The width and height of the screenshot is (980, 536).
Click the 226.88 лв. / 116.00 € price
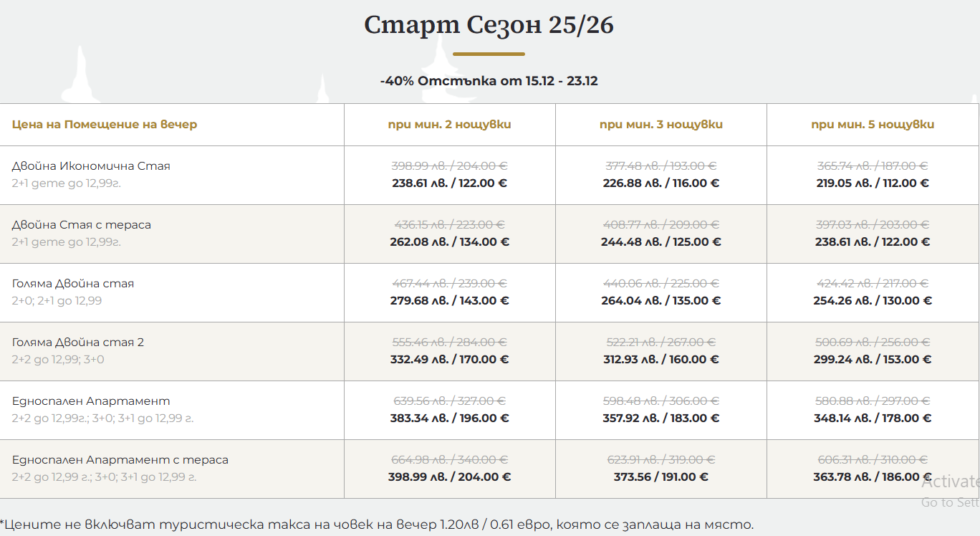pos(660,183)
